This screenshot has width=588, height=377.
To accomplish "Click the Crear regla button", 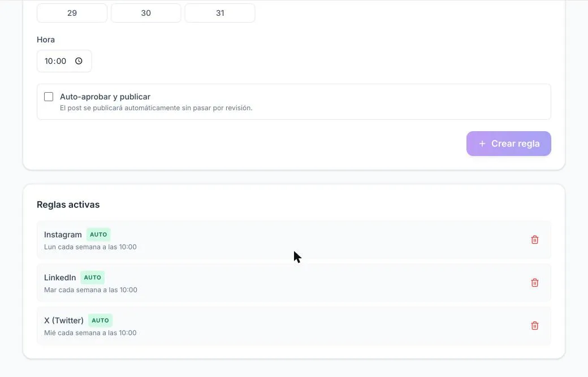I will [x=508, y=144].
